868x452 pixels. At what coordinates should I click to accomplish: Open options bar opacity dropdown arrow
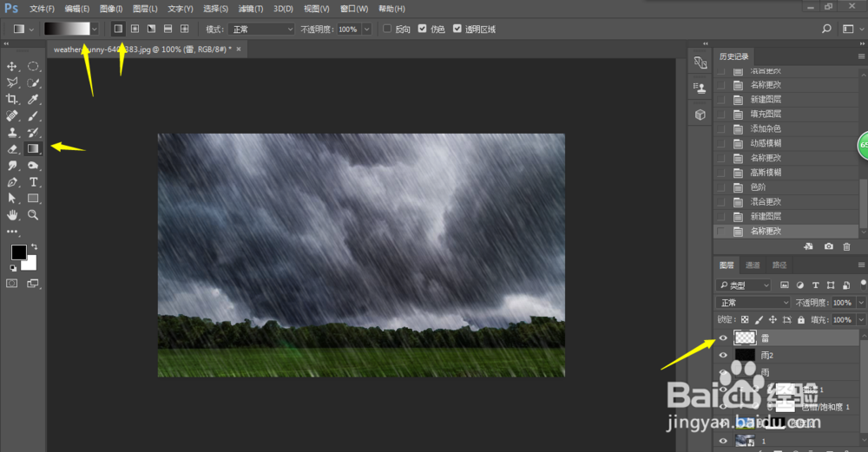(x=366, y=29)
